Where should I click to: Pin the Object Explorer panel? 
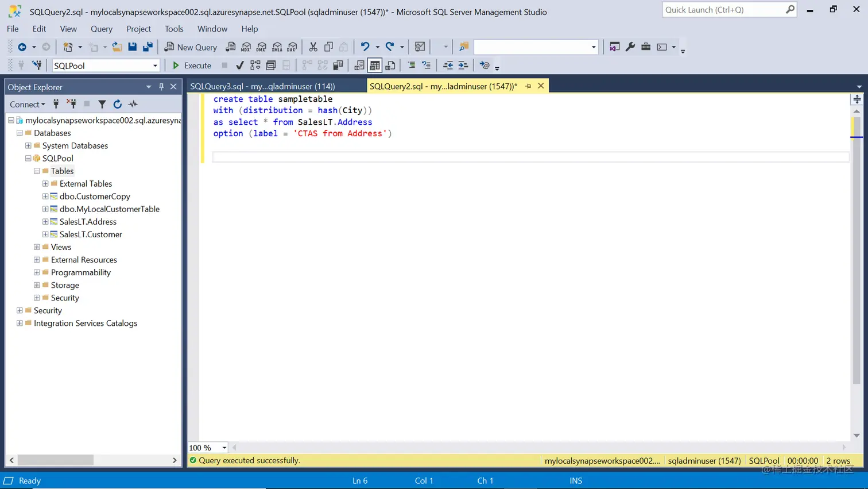coord(161,87)
